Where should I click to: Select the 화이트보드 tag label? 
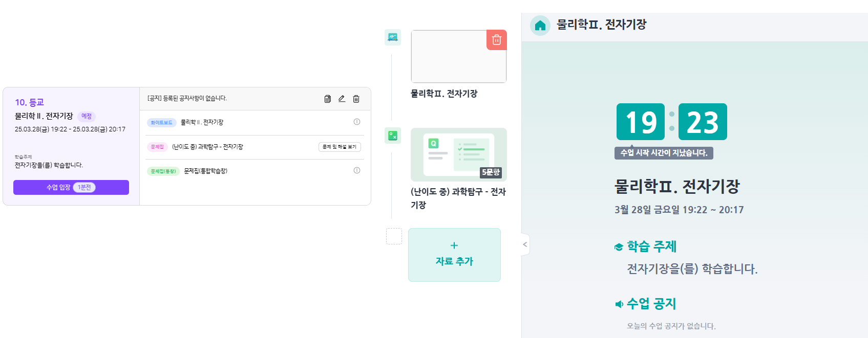coord(162,123)
